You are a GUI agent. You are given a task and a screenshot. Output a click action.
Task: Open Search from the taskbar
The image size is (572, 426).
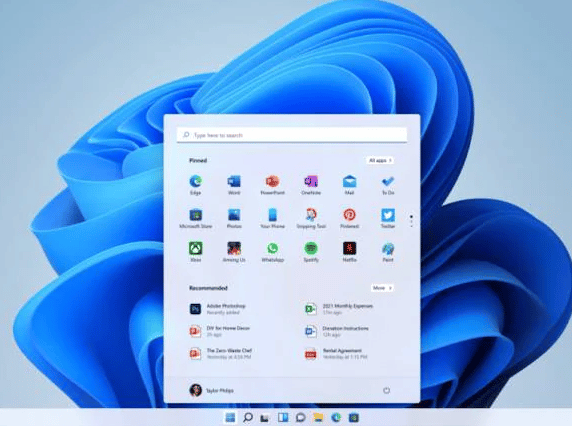point(248,417)
